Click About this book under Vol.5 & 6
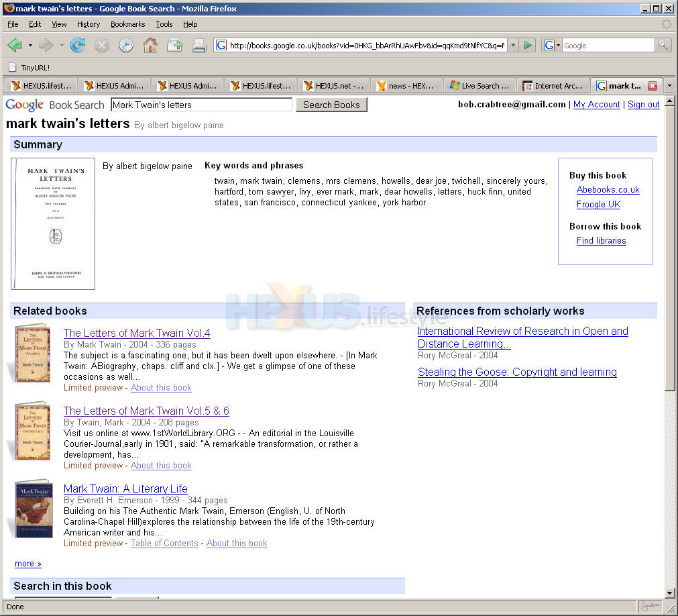The height and width of the screenshot is (616, 678). 161,465
